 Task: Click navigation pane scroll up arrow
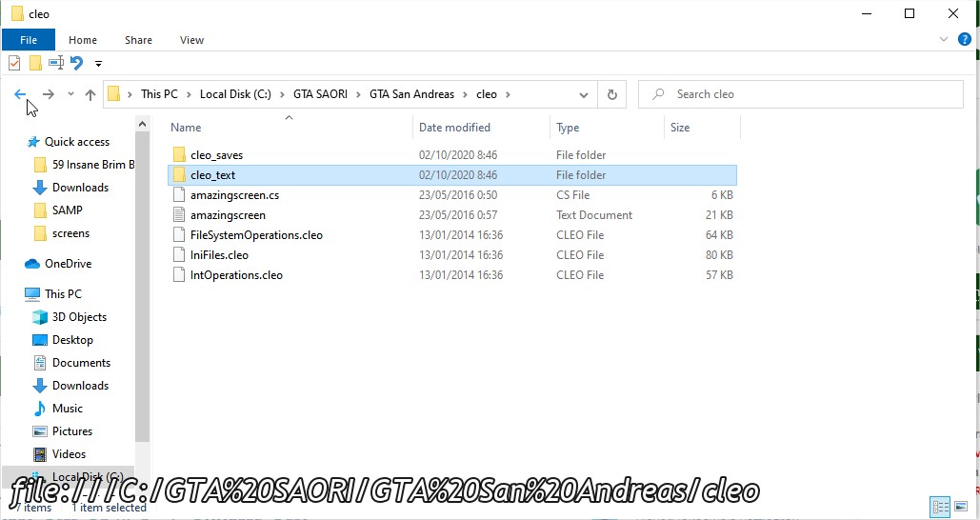(x=143, y=124)
